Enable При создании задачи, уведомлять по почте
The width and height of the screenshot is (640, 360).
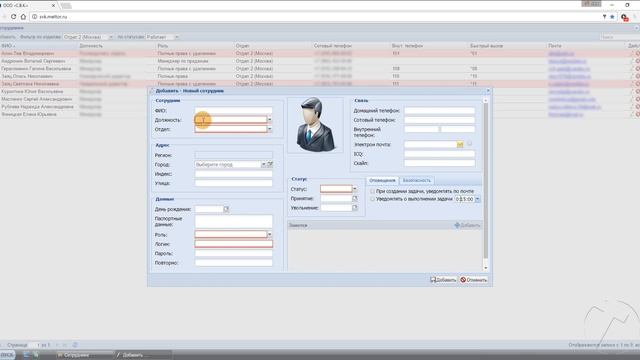click(x=372, y=191)
